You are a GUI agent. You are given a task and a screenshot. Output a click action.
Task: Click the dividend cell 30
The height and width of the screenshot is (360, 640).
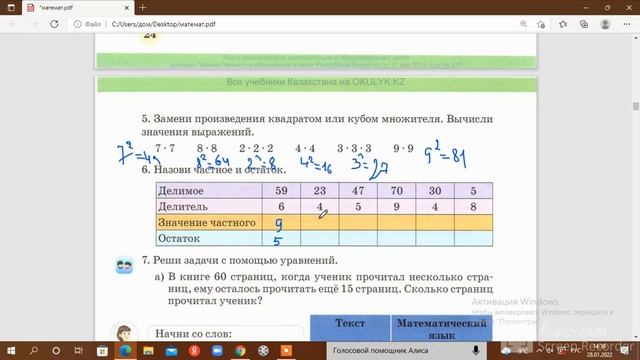pyautogui.click(x=435, y=191)
